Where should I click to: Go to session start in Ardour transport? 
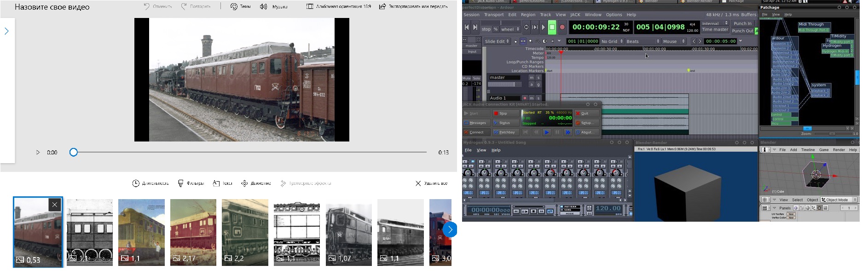point(467,27)
